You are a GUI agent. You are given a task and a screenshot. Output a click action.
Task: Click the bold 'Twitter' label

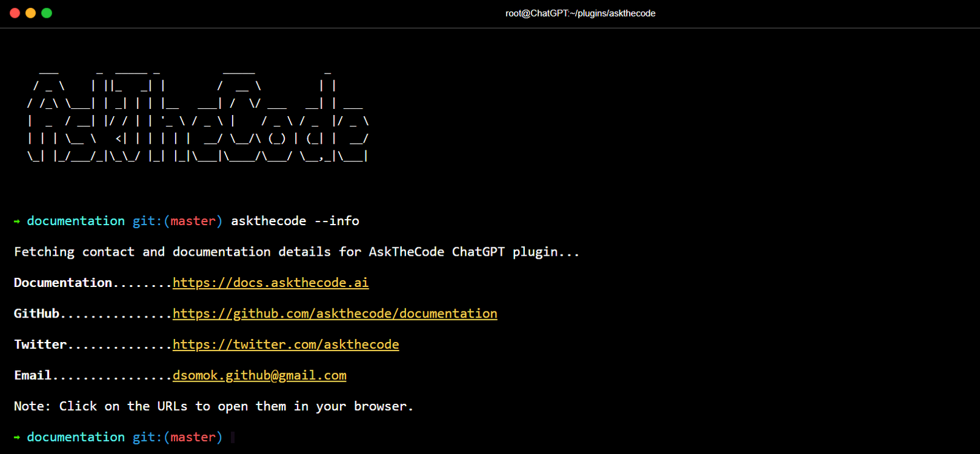(x=40, y=344)
